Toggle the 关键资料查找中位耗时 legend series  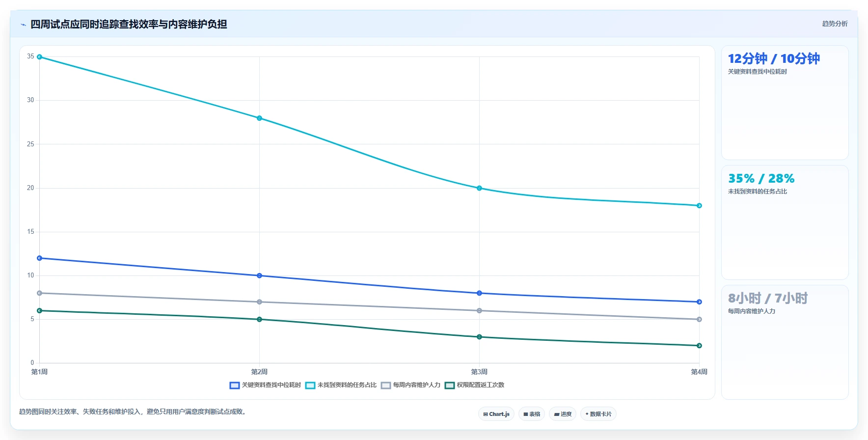tap(265, 385)
